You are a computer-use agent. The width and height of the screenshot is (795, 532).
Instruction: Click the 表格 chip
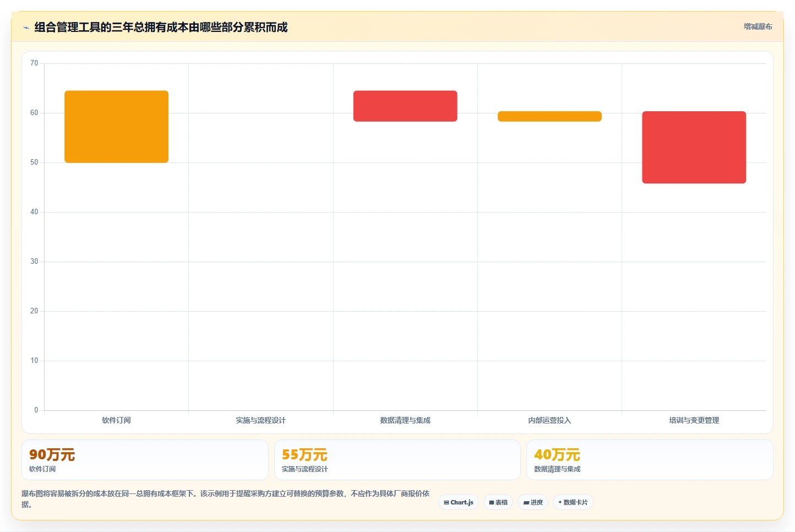pyautogui.click(x=498, y=502)
